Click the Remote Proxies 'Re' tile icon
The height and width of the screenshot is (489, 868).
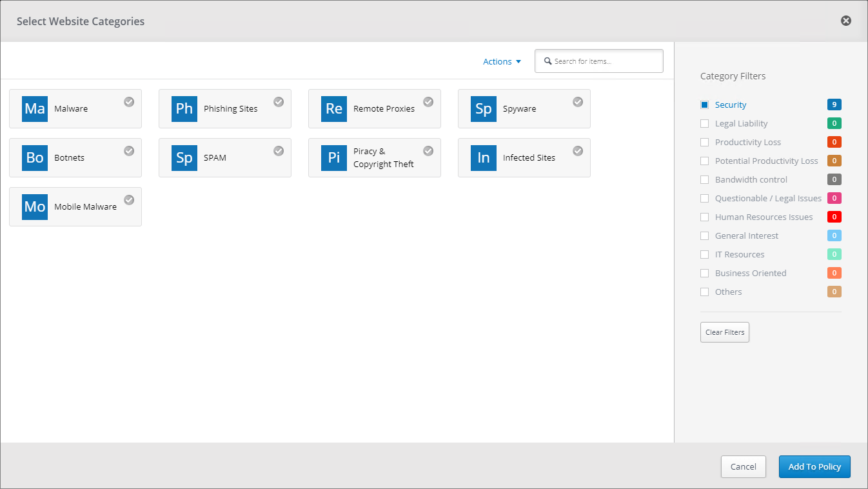tap(334, 108)
